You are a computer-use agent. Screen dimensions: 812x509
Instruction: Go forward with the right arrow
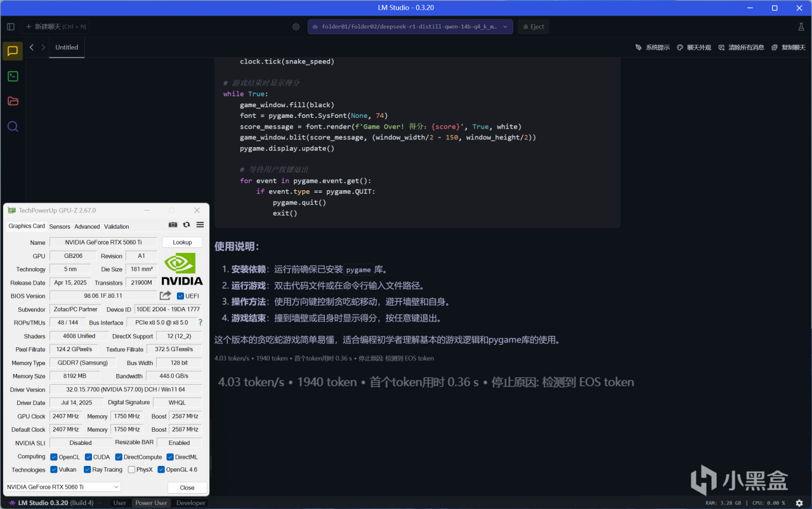43,47
